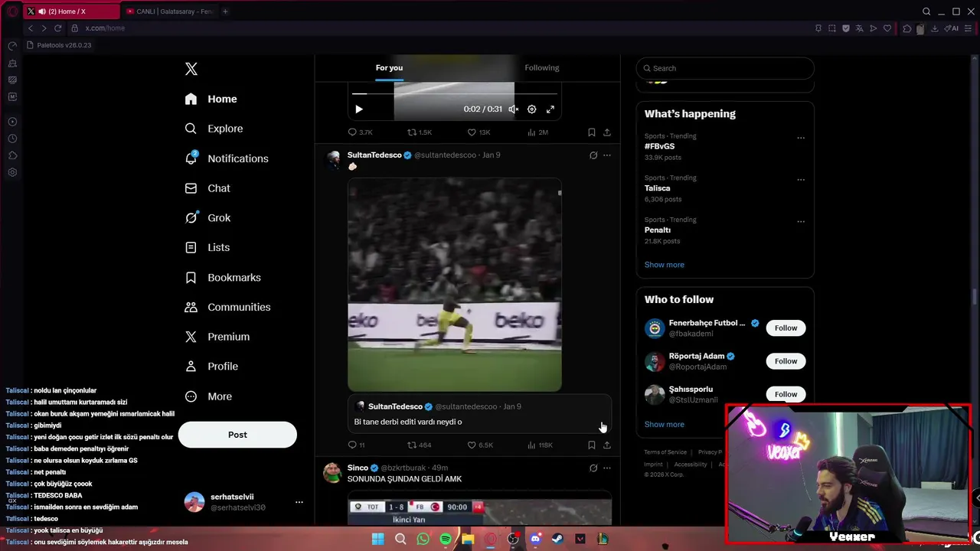The height and width of the screenshot is (551, 980).
Task: Follow Röportaj Adam
Action: (786, 361)
